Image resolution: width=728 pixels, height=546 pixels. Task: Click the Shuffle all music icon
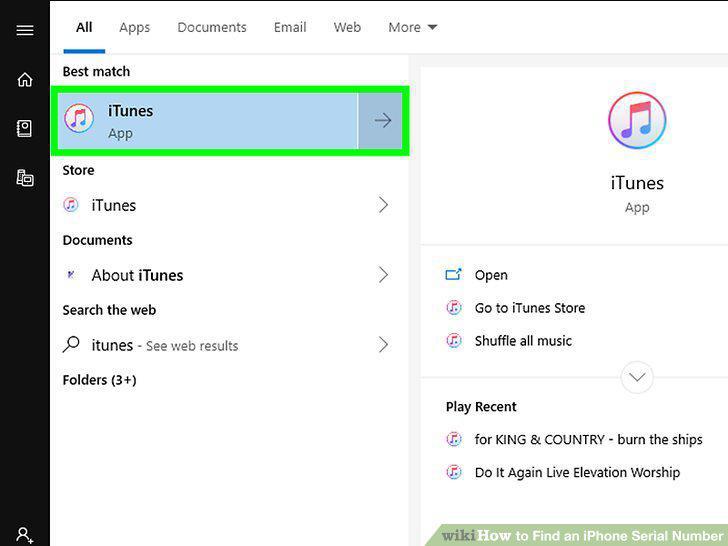[x=454, y=340]
